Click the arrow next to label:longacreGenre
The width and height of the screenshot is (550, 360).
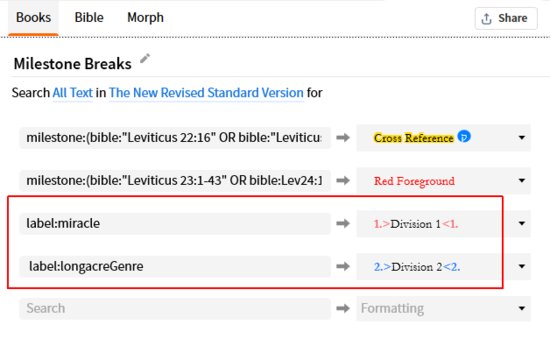point(343,266)
